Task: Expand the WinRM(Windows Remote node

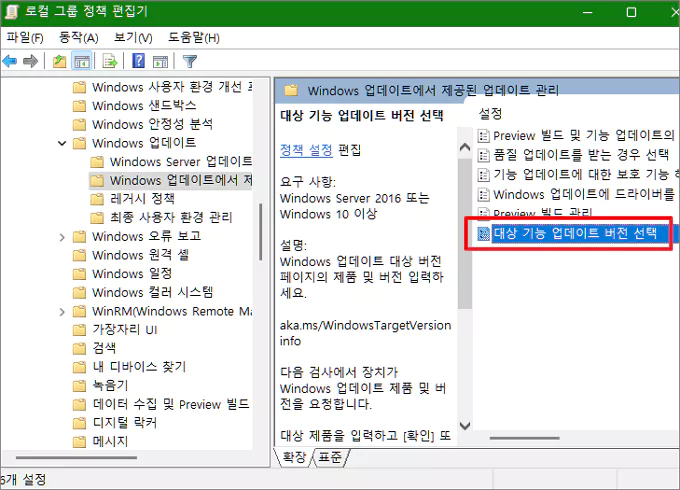Action: [x=62, y=312]
